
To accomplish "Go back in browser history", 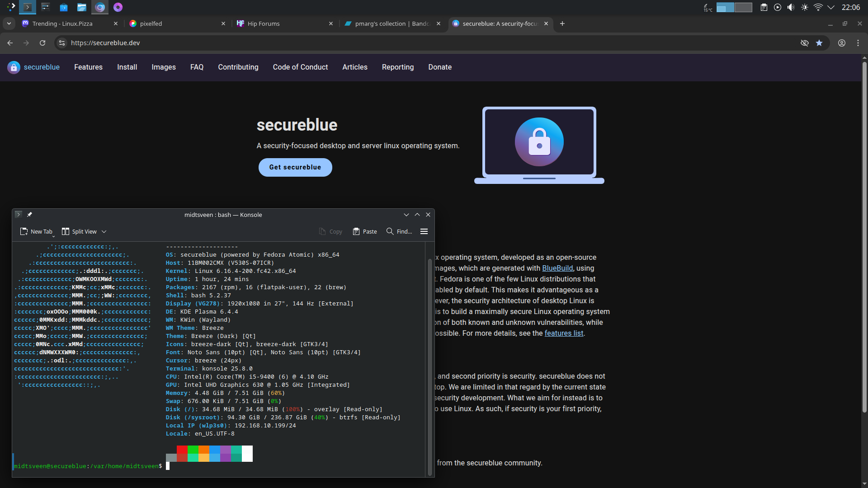I will 10,43.
